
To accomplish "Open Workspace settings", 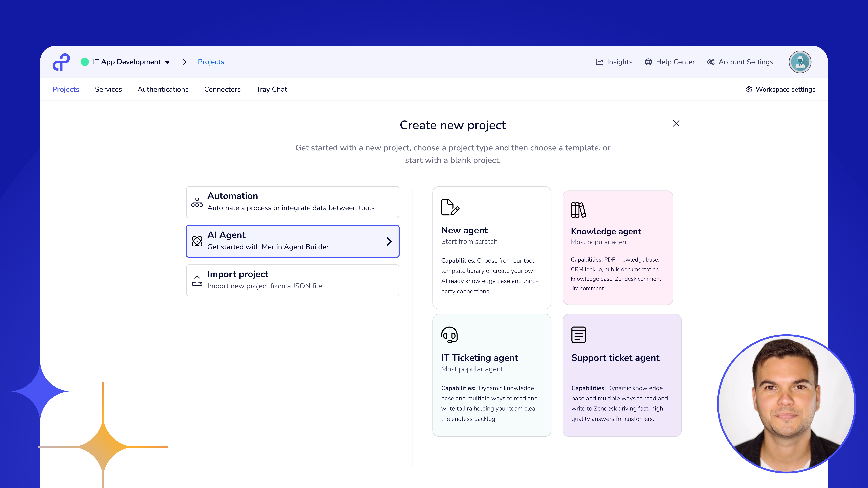I will 781,89.
